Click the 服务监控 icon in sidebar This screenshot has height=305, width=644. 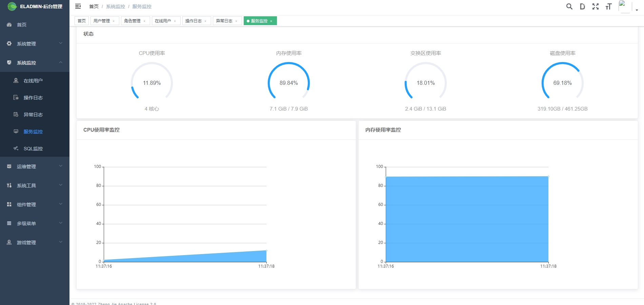coord(16,132)
